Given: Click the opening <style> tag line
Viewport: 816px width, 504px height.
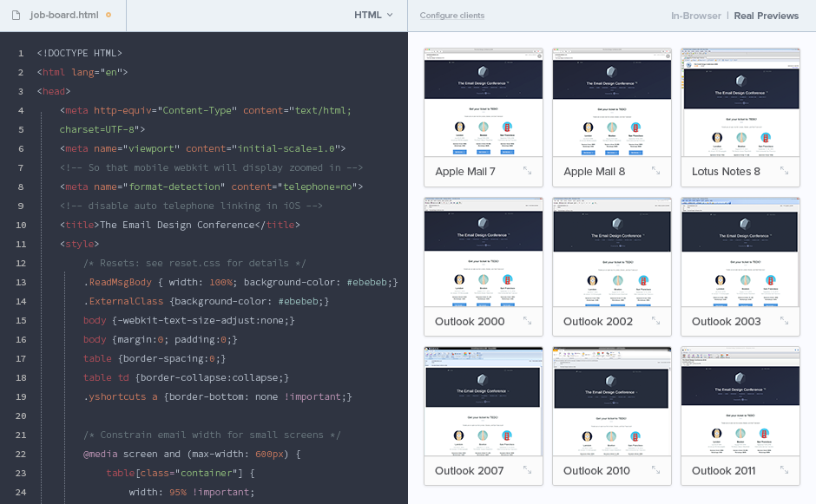Looking at the screenshot, I should [x=79, y=244].
